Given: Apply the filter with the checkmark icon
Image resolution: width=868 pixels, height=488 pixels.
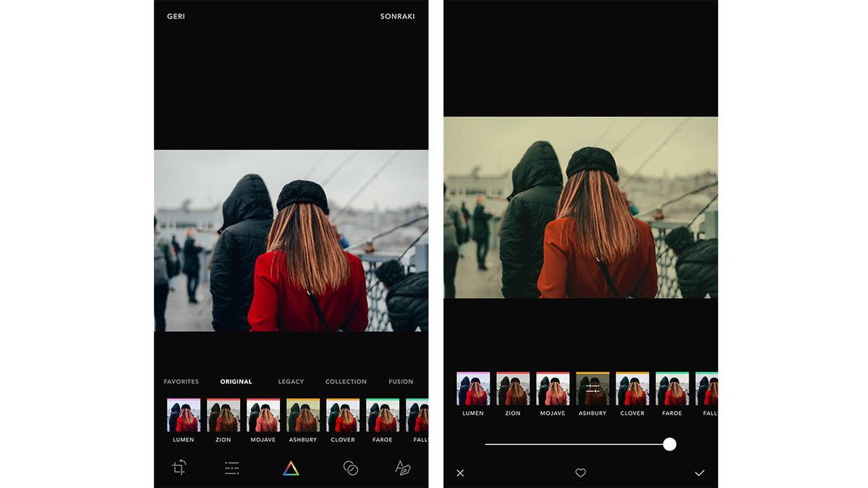Looking at the screenshot, I should click(699, 473).
